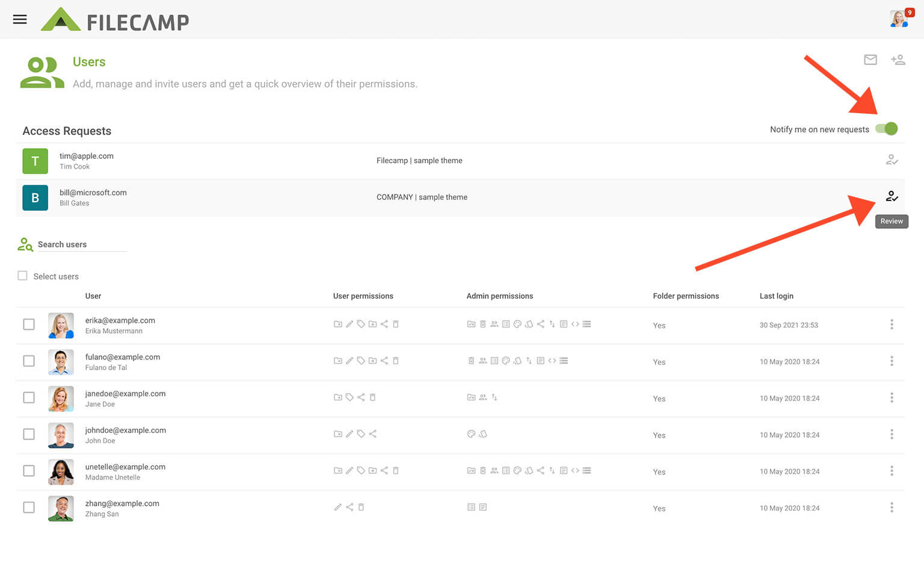Click the User permissions column header
This screenshot has height=578, width=924.
point(363,296)
